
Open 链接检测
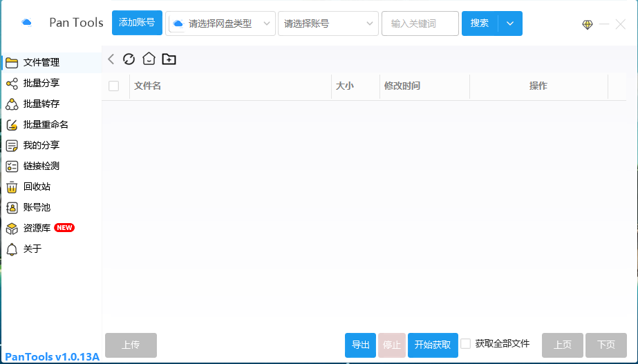pyautogui.click(x=51, y=166)
